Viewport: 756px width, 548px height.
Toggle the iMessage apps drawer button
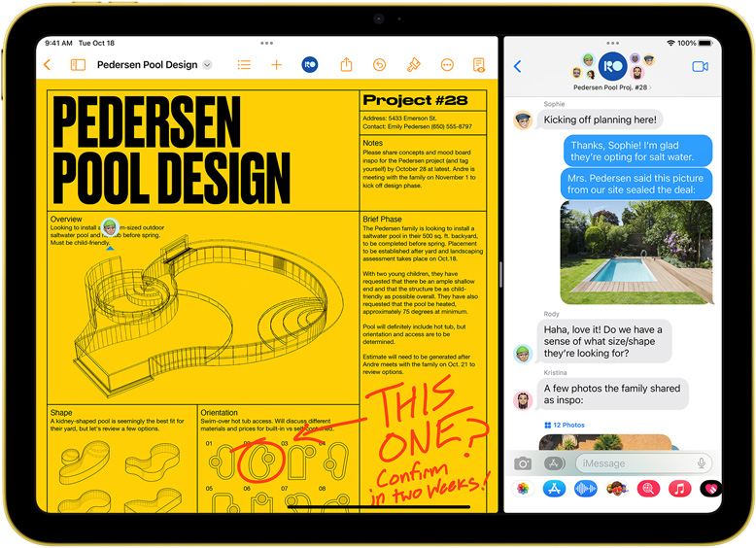pos(555,463)
